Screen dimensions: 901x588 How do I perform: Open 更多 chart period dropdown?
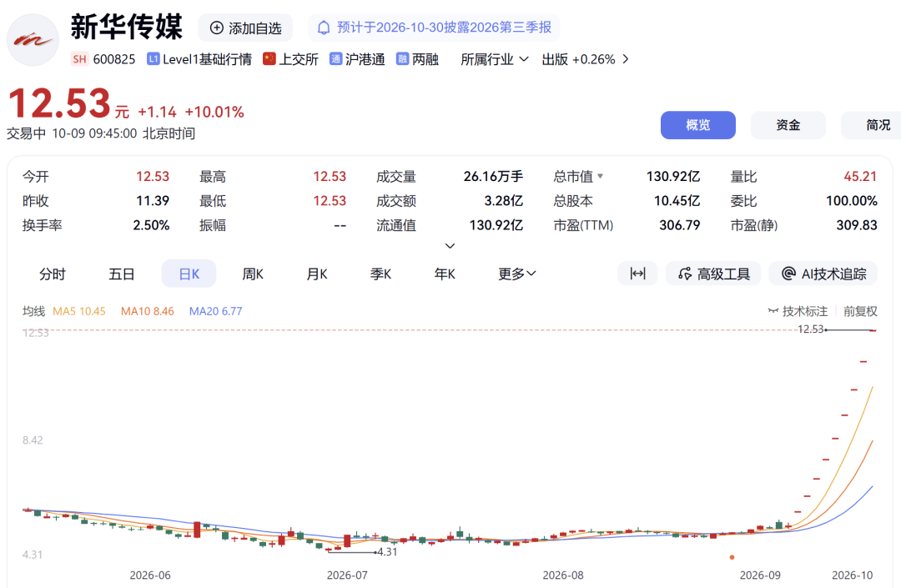pos(516,274)
